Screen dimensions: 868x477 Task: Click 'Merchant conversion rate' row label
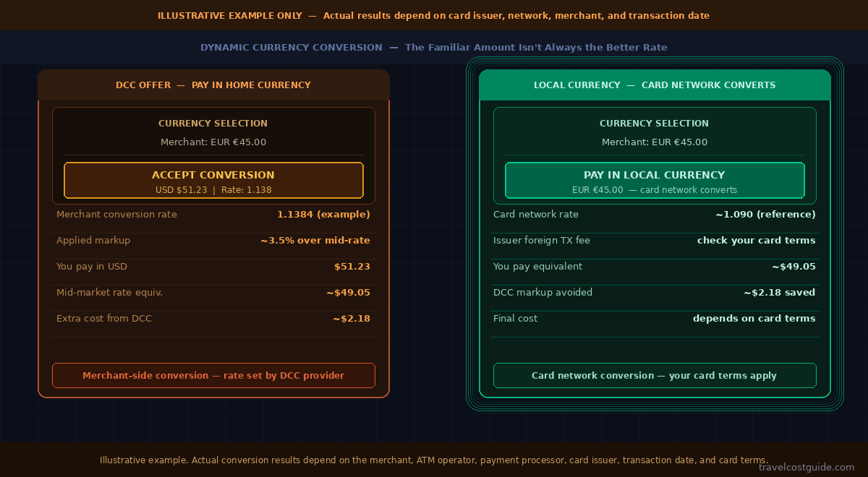[116, 215]
